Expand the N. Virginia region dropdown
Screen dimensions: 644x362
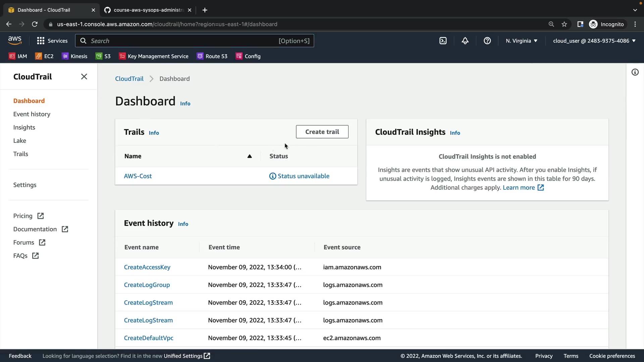click(521, 41)
